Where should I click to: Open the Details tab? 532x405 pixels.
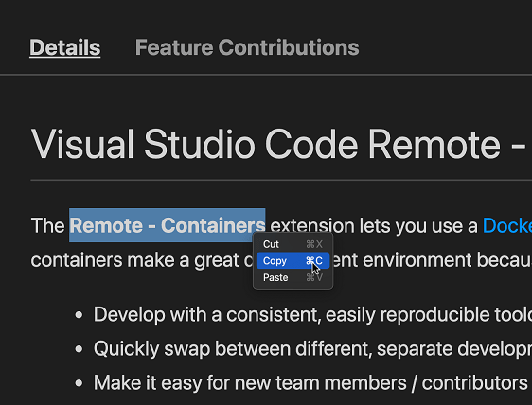(64, 47)
